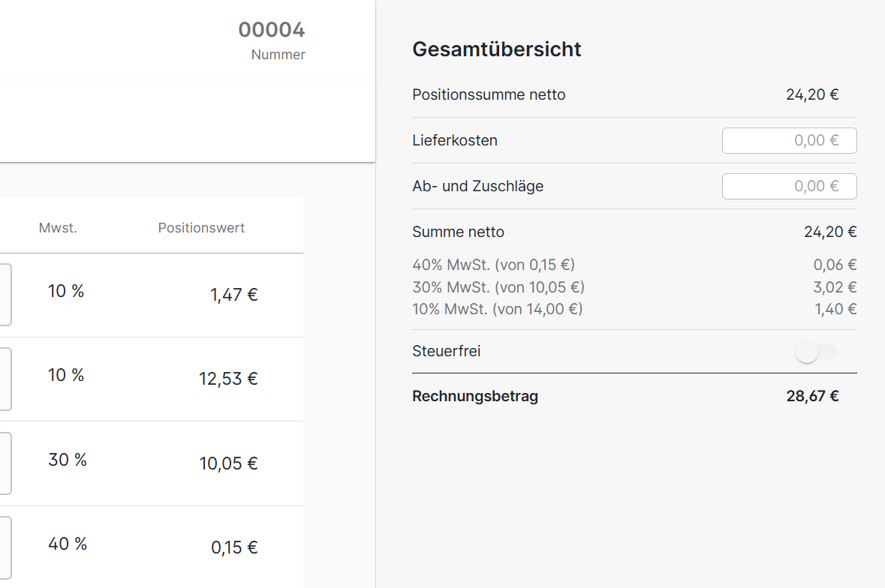
Task: Click the 12,53 € position value
Action: tap(228, 379)
